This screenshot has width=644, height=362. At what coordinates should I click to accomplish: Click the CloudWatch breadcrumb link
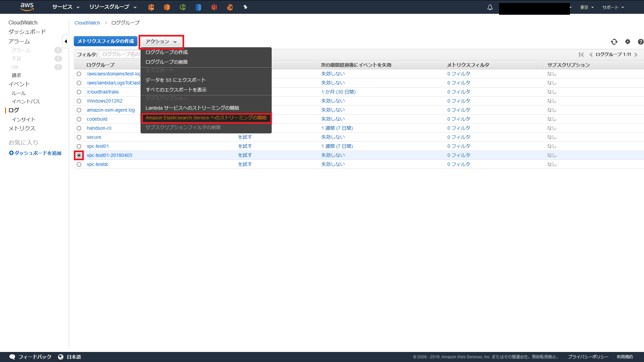point(87,22)
